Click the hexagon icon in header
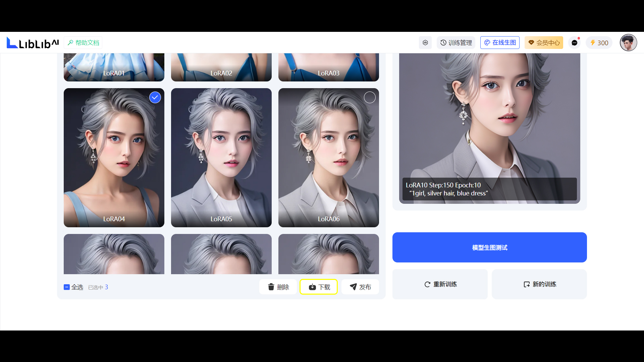This screenshot has width=644, height=362. coord(425,43)
